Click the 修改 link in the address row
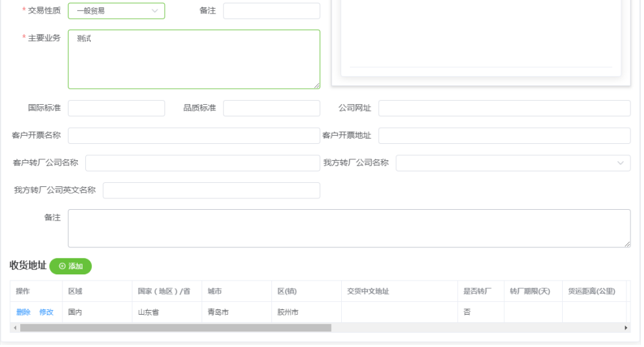This screenshot has width=644, height=347. [46, 312]
